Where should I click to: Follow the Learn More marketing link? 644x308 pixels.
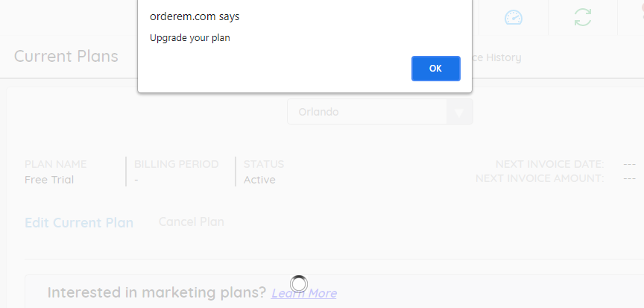pos(304,293)
